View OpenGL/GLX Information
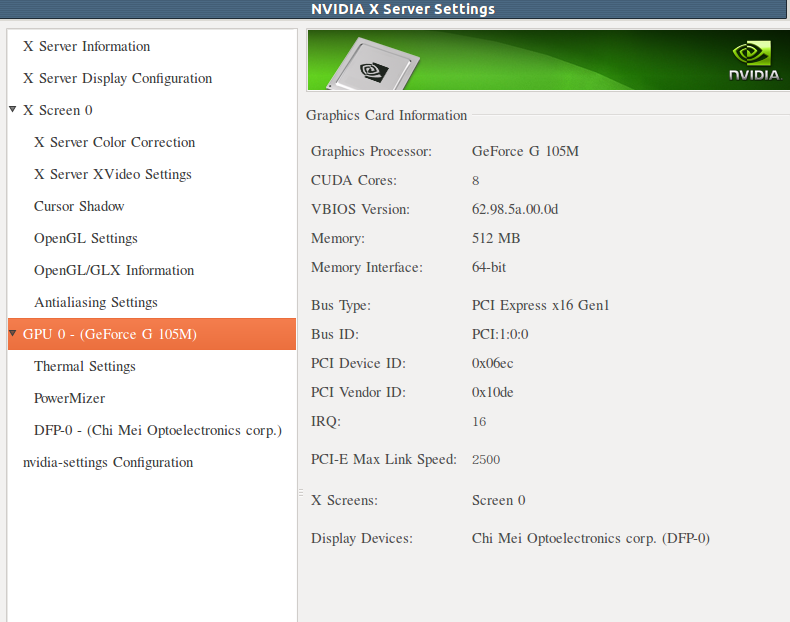790x622 pixels. tap(114, 270)
